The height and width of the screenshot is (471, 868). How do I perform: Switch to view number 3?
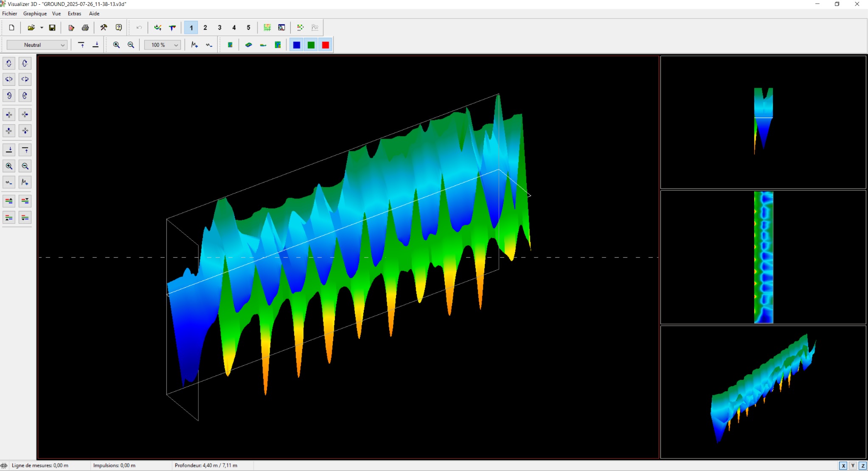(x=219, y=28)
